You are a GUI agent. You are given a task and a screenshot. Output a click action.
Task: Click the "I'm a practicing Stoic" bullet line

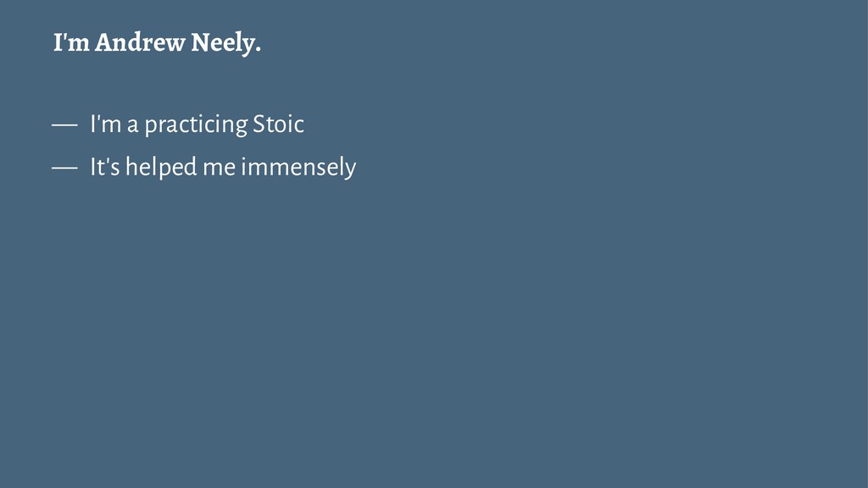coord(197,124)
